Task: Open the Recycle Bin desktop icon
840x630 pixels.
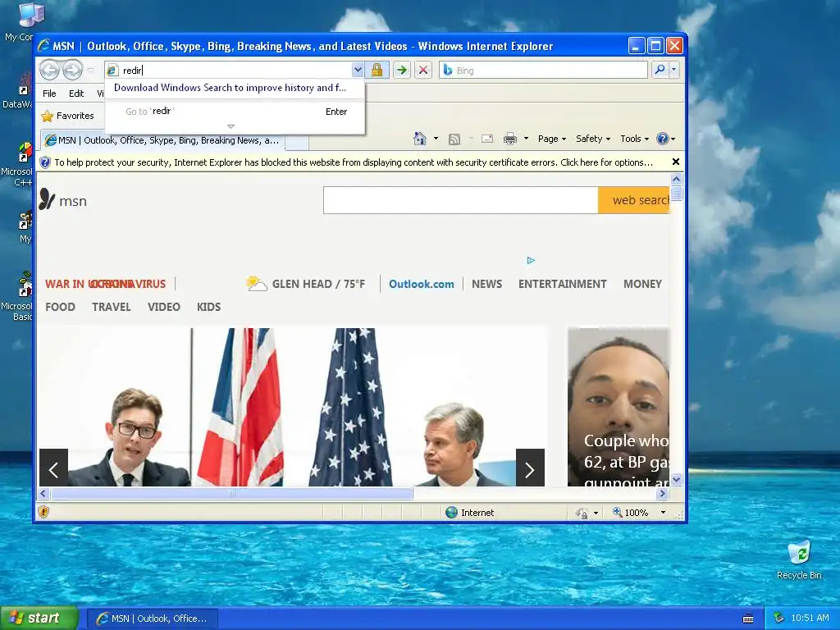Action: pyautogui.click(x=799, y=560)
